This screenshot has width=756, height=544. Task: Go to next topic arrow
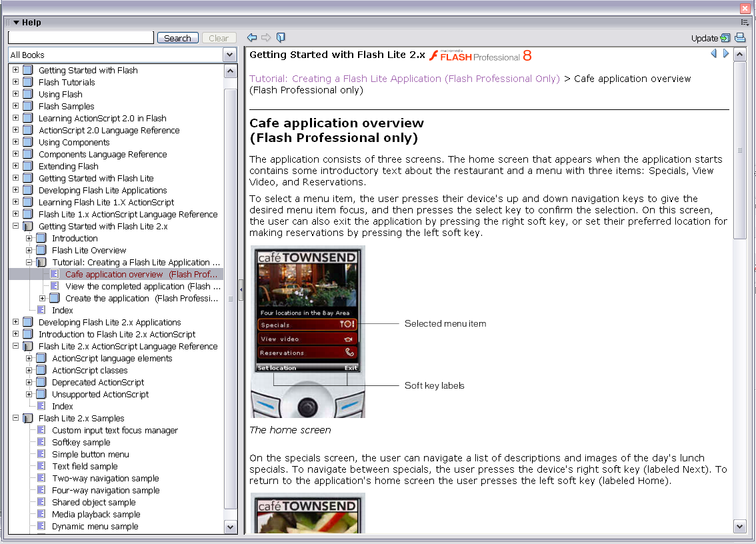pyautogui.click(x=726, y=54)
